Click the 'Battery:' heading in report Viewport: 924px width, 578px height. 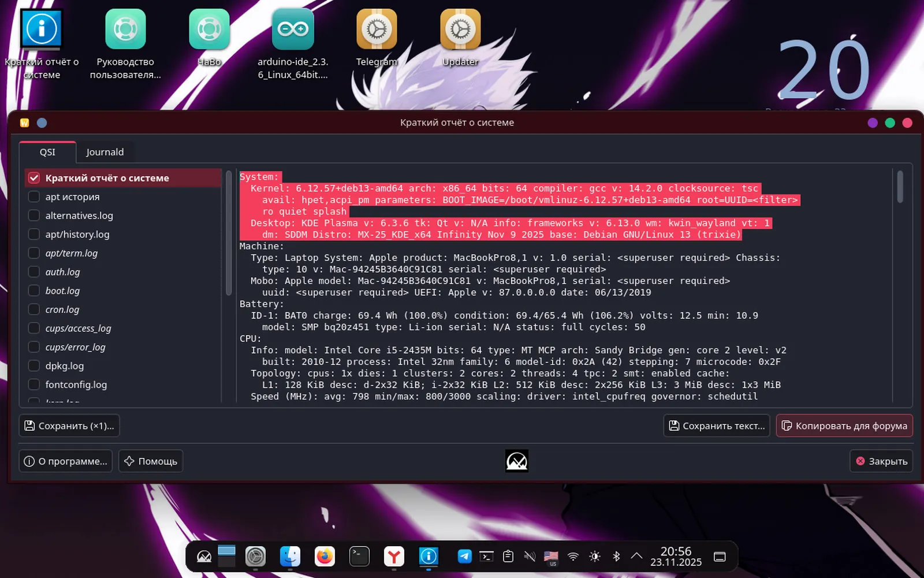tap(262, 304)
